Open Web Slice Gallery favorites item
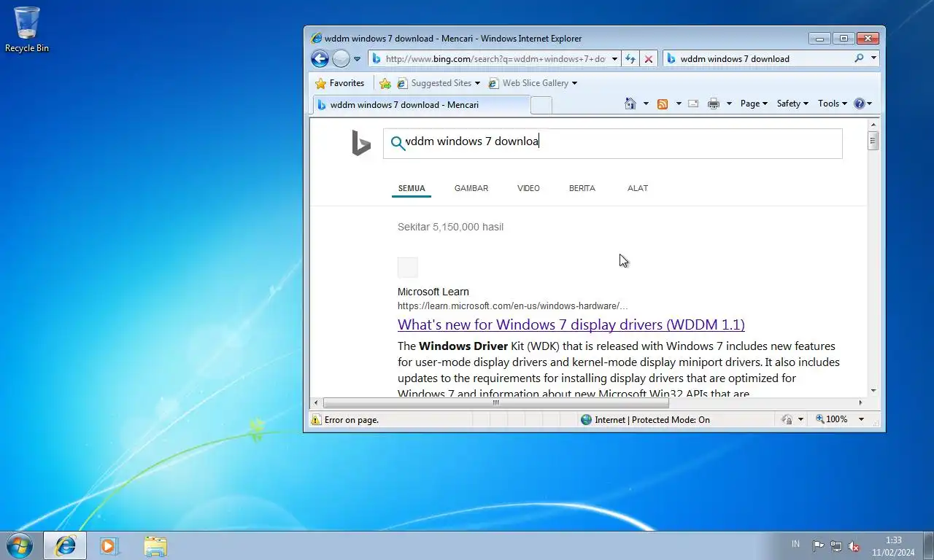Viewport: 934px width, 560px height. click(x=533, y=83)
